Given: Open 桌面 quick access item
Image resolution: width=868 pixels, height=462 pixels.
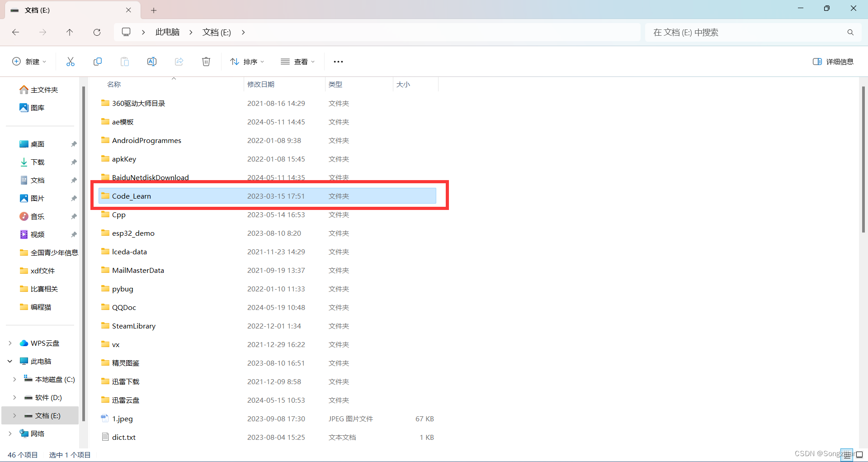Looking at the screenshot, I should pos(32,144).
